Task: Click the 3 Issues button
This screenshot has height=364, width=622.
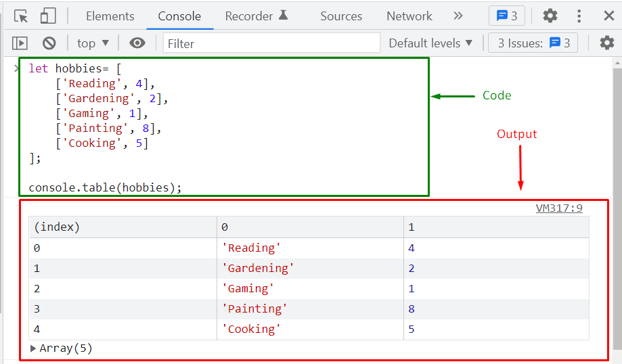Action: point(533,43)
